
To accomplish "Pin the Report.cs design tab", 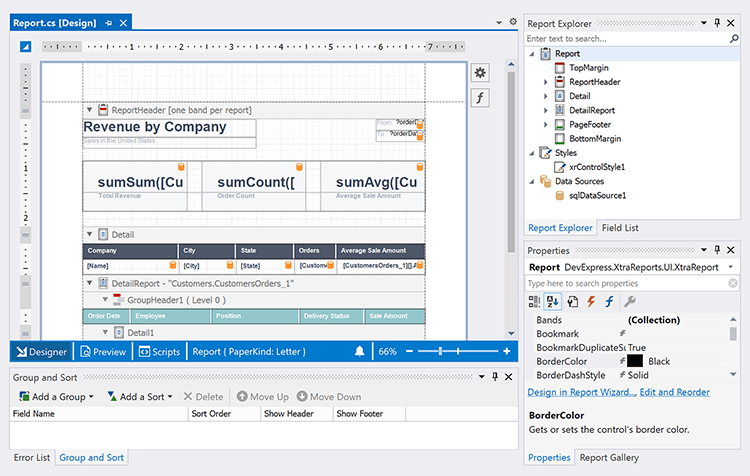I will (107, 22).
